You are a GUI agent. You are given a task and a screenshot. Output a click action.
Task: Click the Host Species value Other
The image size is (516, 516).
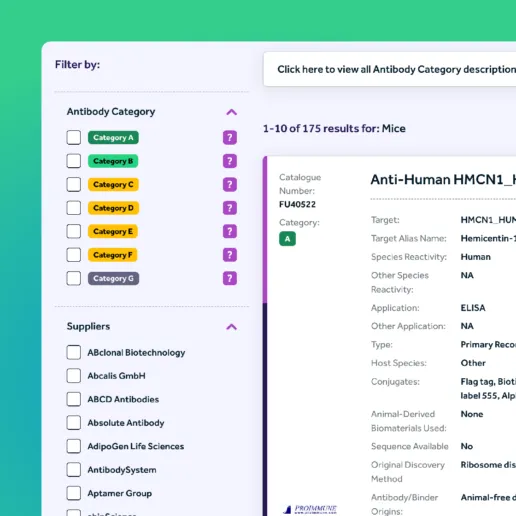[x=473, y=363]
